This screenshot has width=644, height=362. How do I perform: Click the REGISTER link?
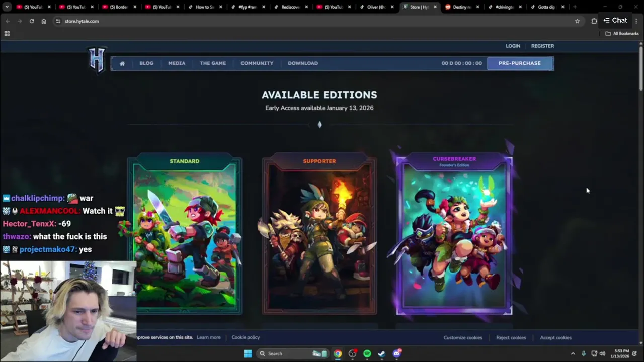tap(542, 46)
